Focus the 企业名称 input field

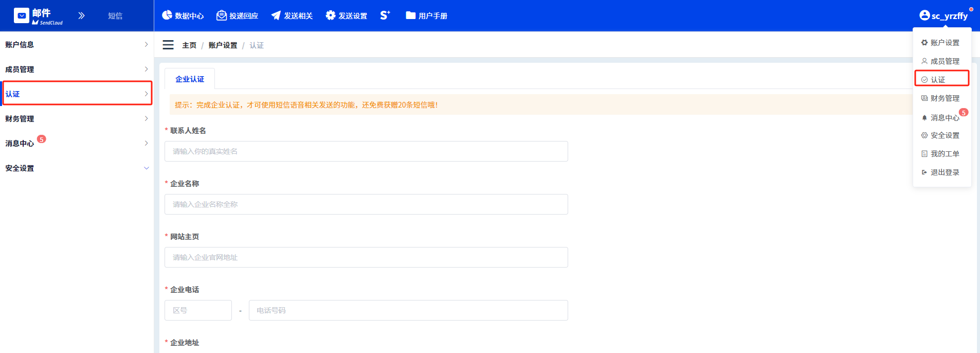coord(366,204)
